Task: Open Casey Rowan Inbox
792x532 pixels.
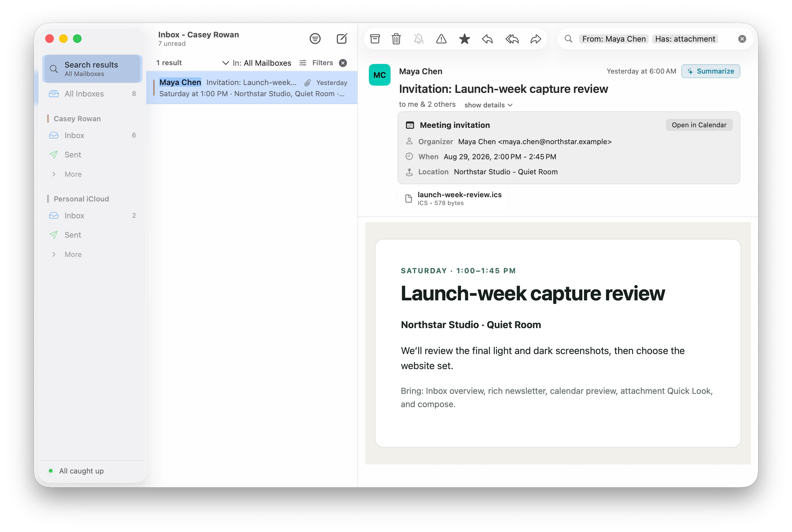Action: point(92,135)
